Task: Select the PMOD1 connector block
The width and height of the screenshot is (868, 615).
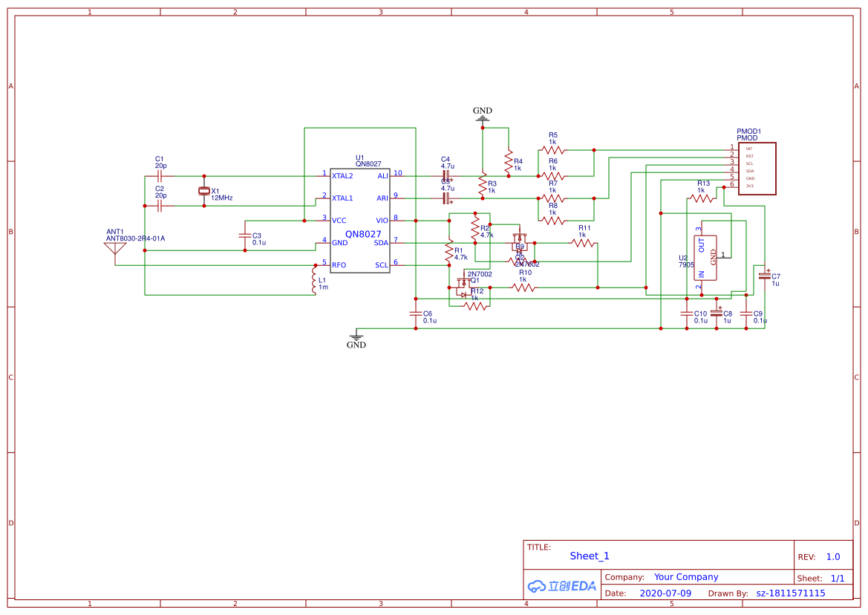Action: pos(757,169)
